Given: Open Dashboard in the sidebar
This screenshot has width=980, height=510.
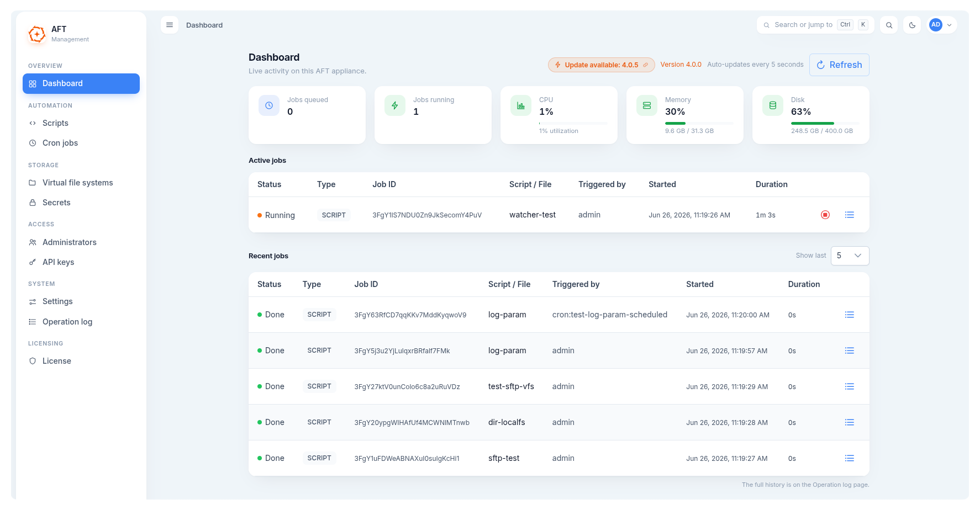Looking at the screenshot, I should [x=81, y=83].
